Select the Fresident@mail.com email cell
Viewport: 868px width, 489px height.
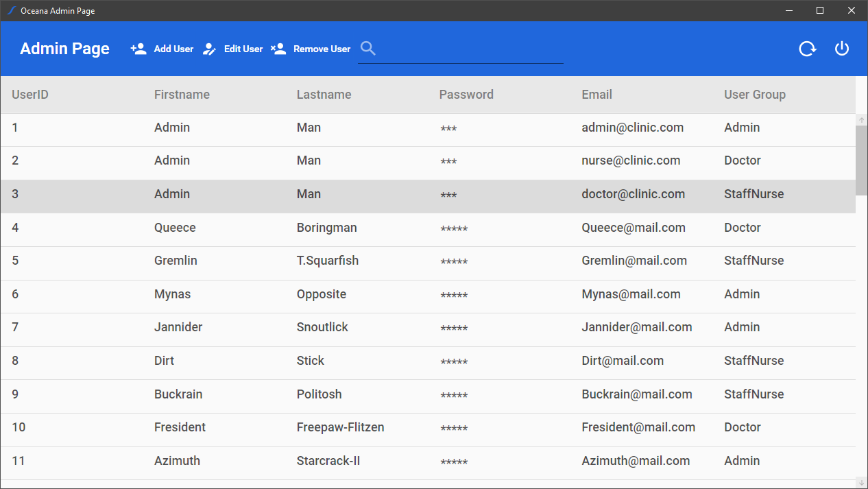pyautogui.click(x=638, y=427)
